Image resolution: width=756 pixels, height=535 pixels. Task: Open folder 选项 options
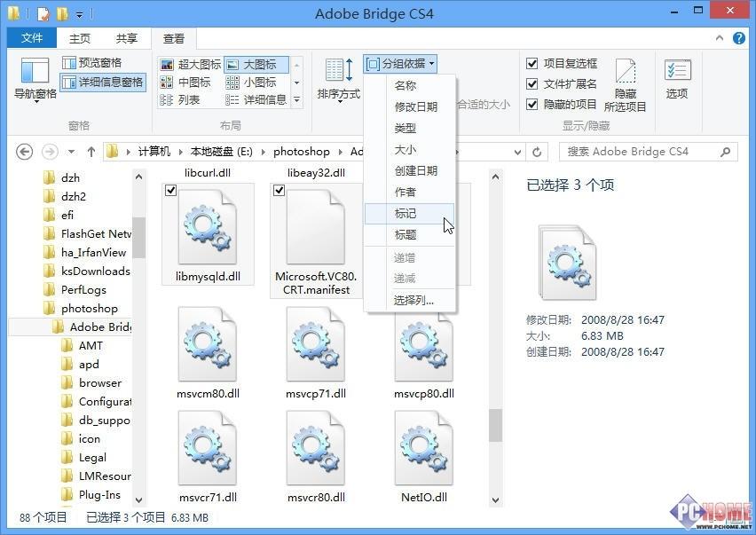pyautogui.click(x=677, y=80)
